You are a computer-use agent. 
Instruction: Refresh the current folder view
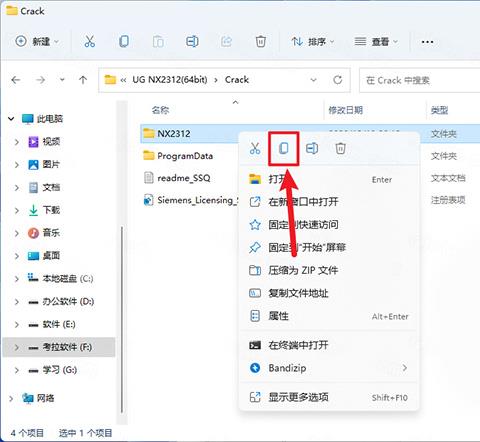(338, 80)
